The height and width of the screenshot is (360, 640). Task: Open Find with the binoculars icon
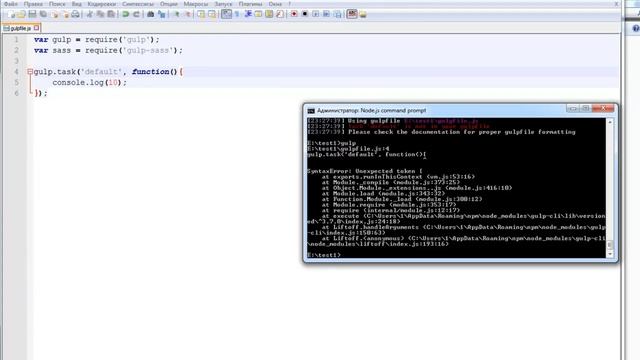pyautogui.click(x=151, y=14)
